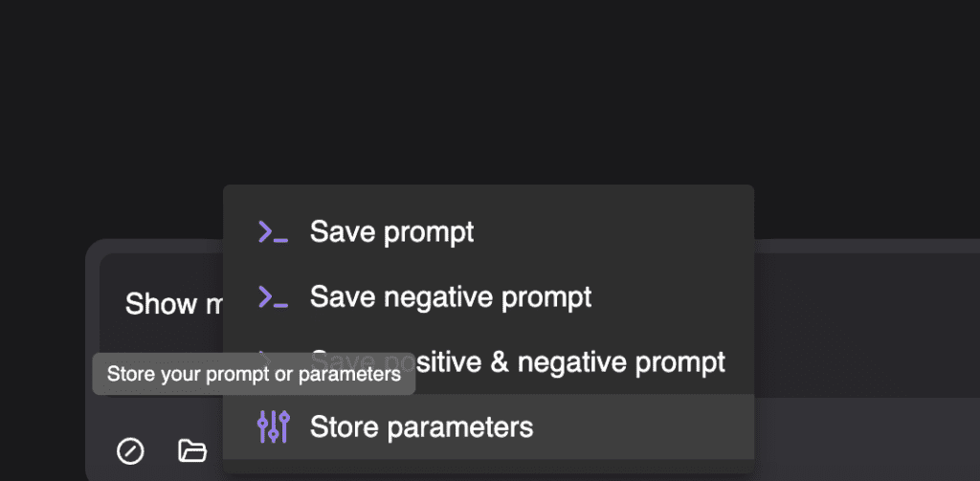The width and height of the screenshot is (980, 481).
Task: Click prompt box area right of the menu
Action: click(x=861, y=316)
